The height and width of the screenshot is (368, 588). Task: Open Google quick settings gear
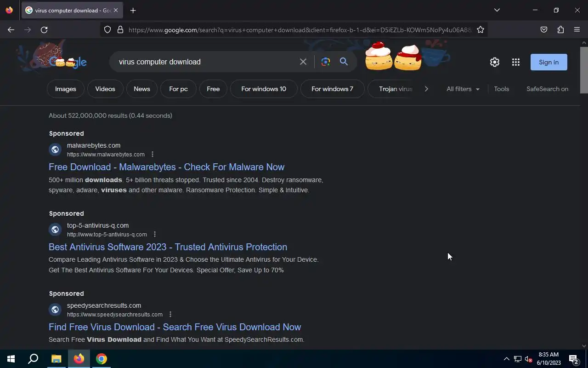495,62
